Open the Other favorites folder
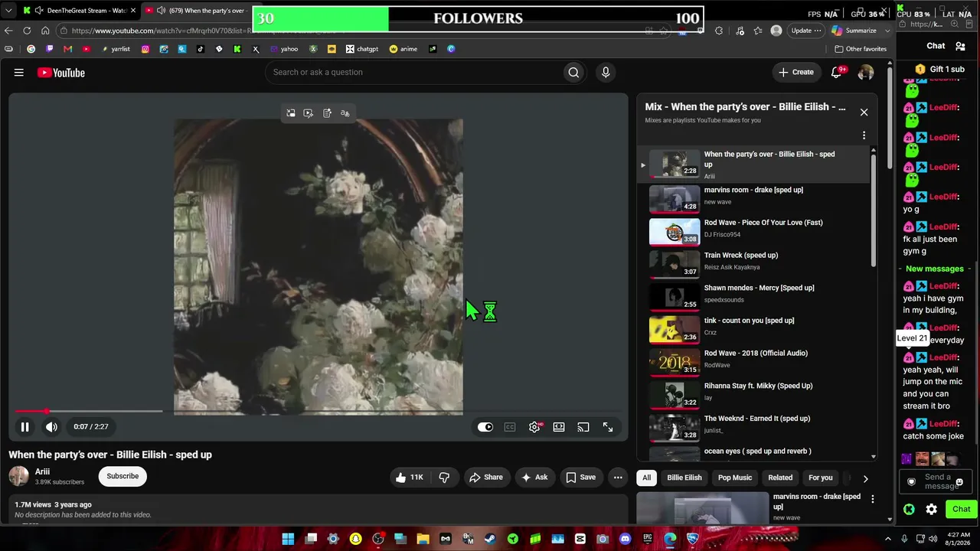 tap(861, 49)
